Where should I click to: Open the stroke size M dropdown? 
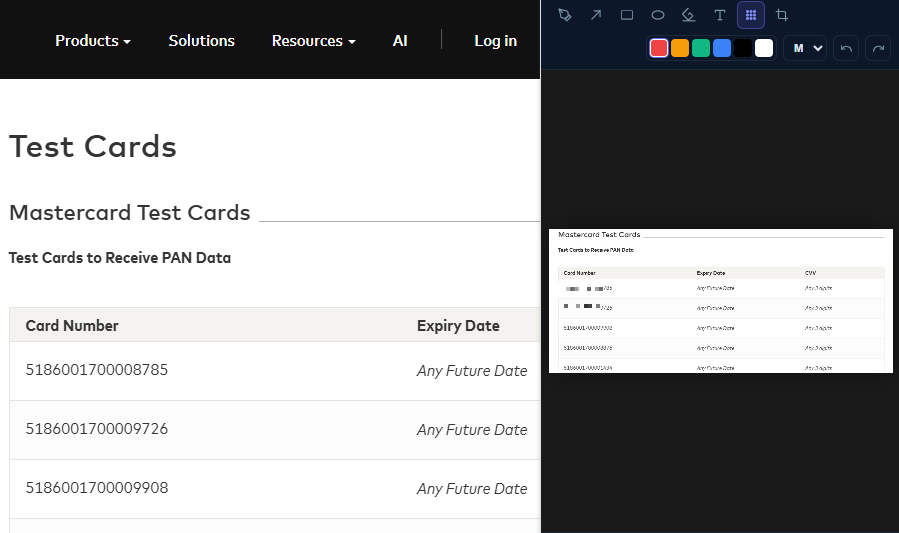point(805,48)
